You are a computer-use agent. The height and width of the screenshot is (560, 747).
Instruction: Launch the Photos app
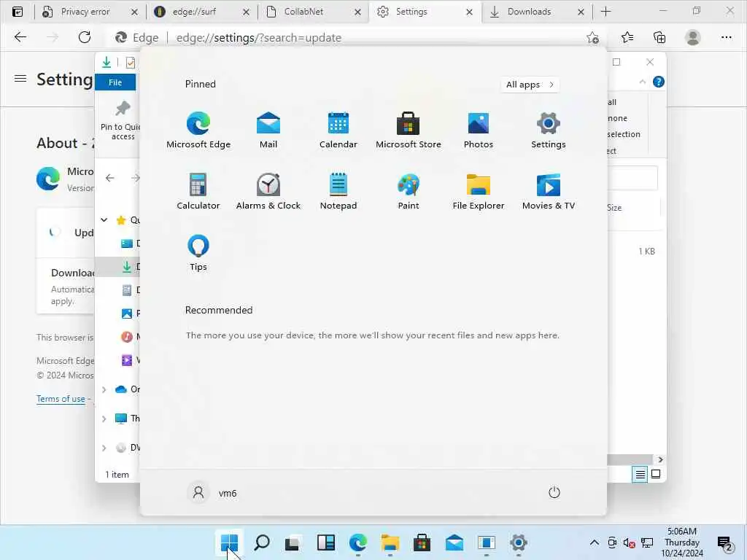(479, 130)
